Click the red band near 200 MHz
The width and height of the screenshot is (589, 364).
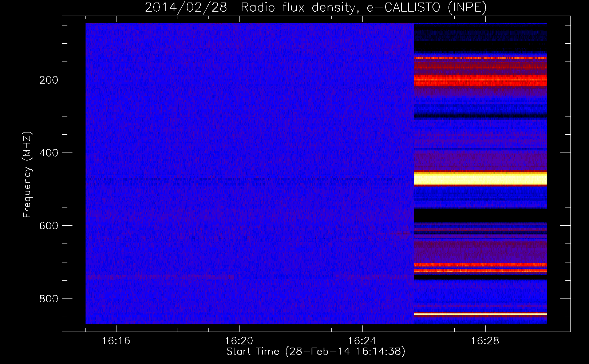tap(480, 80)
